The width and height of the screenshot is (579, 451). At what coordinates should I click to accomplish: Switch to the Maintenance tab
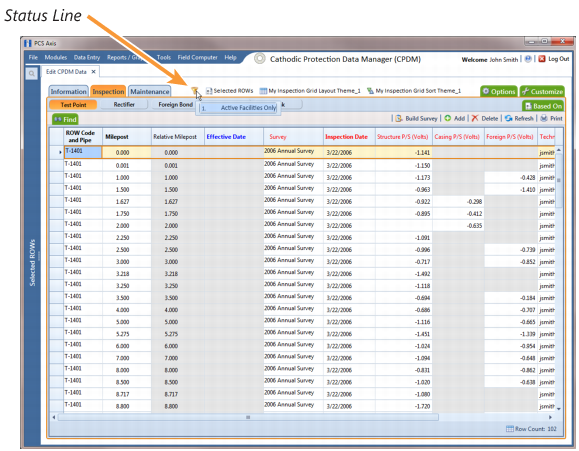[150, 91]
